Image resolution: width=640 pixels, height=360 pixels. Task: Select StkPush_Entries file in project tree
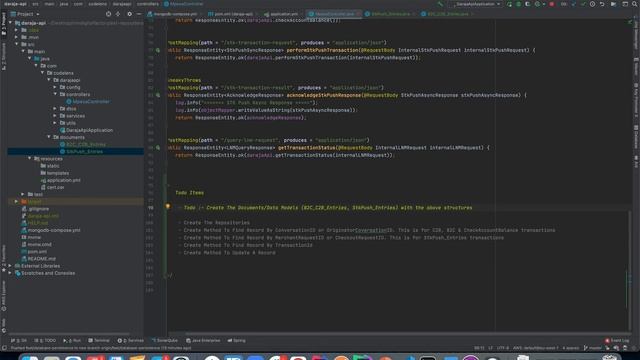click(x=82, y=151)
